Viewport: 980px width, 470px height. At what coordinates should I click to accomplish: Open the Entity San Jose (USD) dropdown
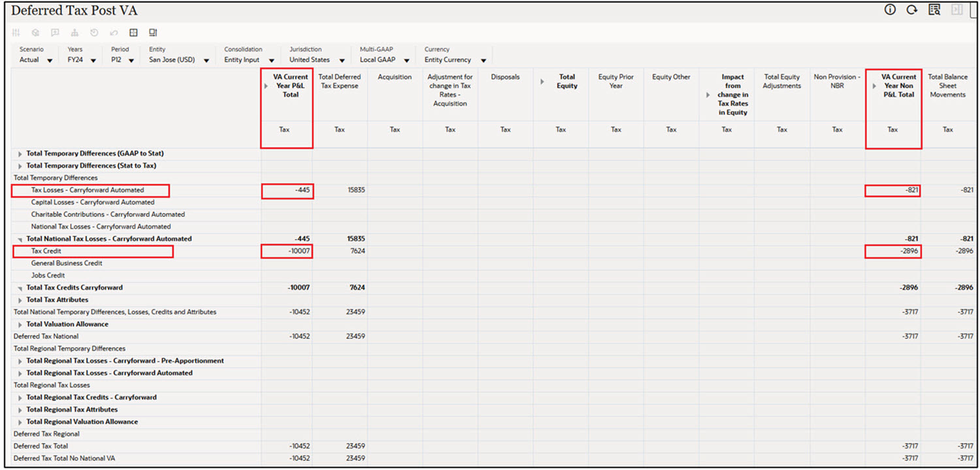(x=206, y=61)
